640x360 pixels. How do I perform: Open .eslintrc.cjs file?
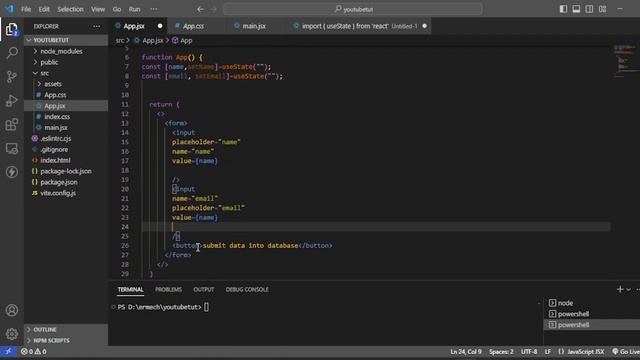(x=66, y=138)
